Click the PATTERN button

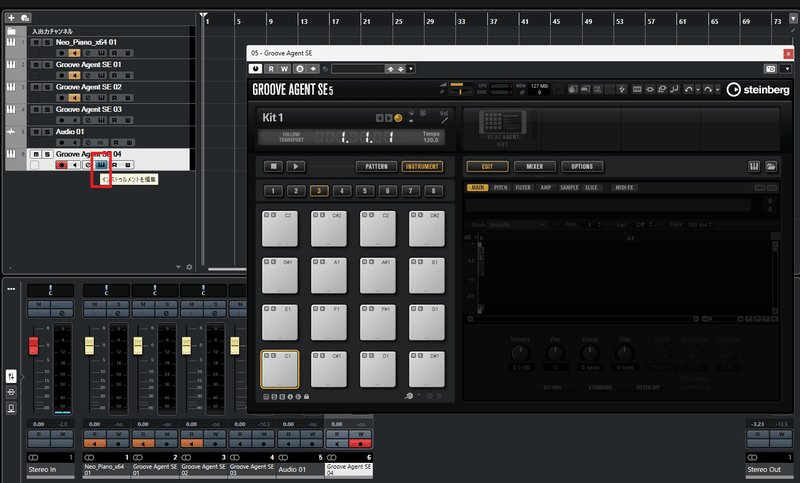[377, 166]
